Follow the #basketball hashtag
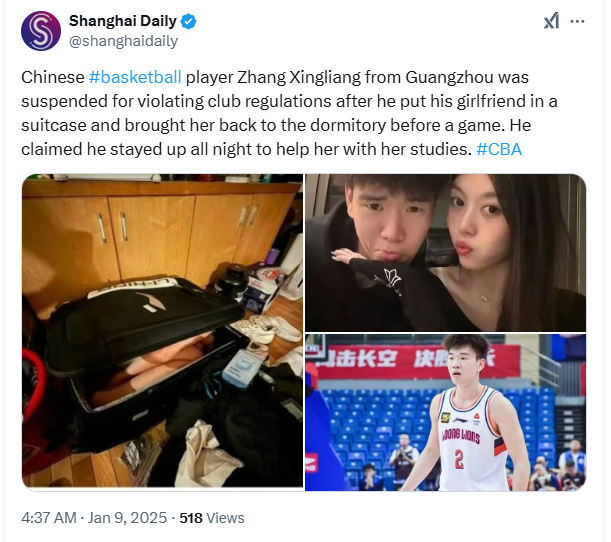 point(135,77)
